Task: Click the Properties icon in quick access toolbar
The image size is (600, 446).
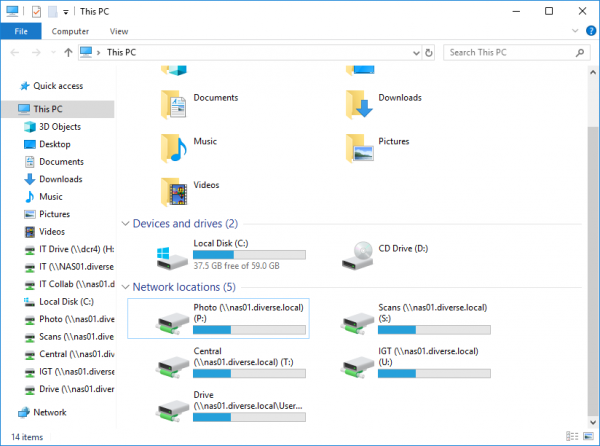Action: (36, 11)
